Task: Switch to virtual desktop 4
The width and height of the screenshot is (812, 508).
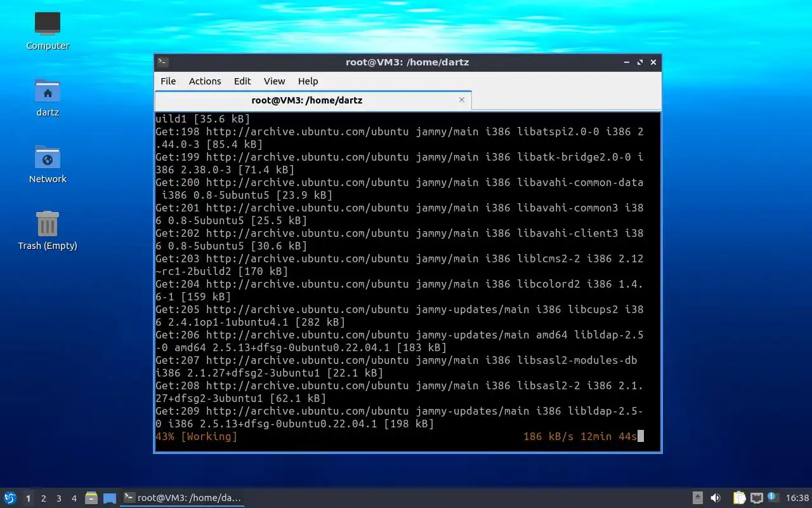Action: point(74,498)
